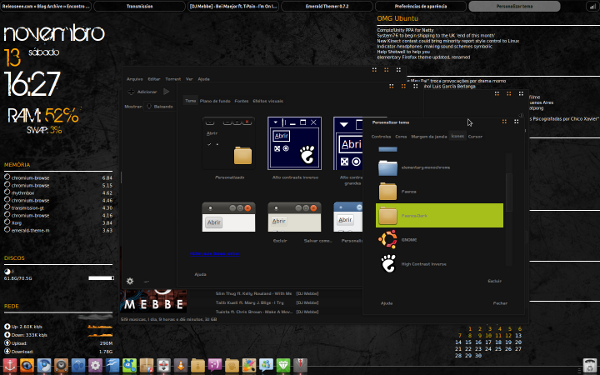Open Transmission's Torrent menu
600x375 pixels.
pos(173,79)
